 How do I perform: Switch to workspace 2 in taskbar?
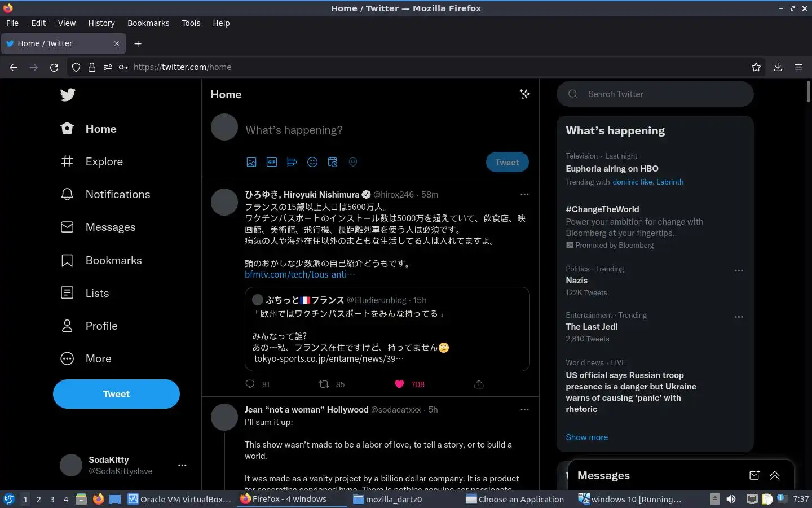[x=38, y=499]
